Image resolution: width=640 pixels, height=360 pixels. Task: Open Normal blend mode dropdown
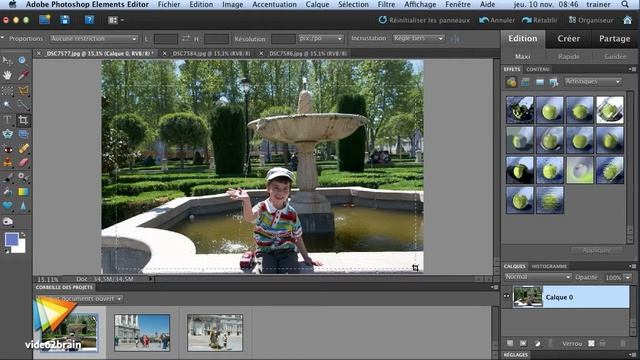[x=538, y=277]
